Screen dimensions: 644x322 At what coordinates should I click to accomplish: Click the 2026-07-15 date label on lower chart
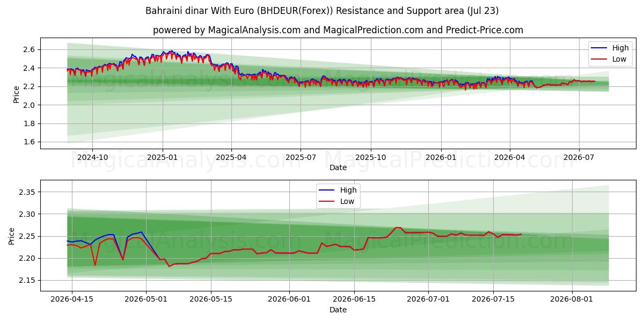tap(493, 300)
